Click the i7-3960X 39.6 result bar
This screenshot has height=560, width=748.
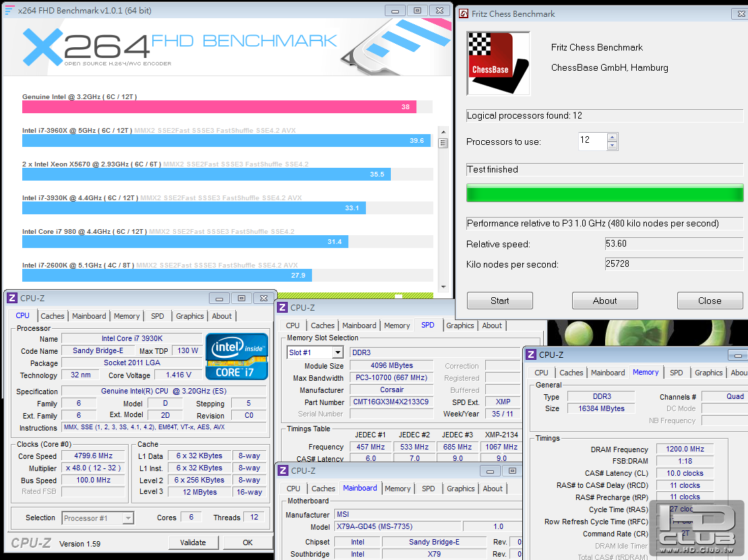point(226,140)
